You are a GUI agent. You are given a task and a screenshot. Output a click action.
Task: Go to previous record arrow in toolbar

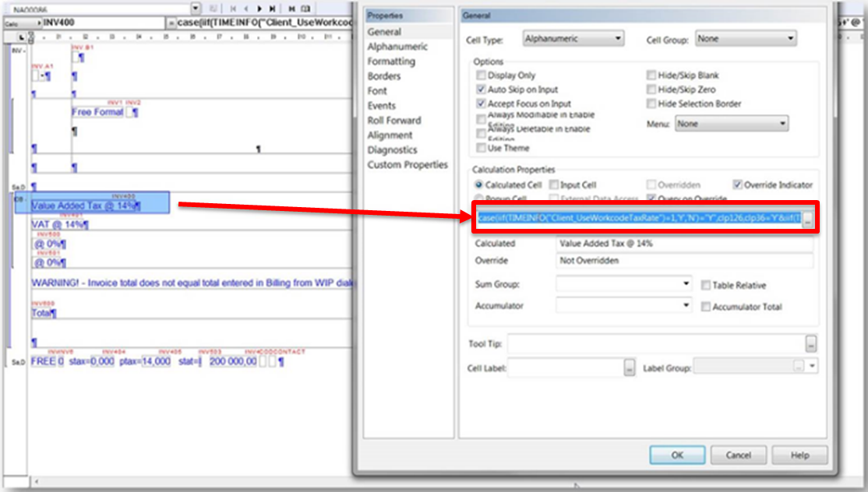(x=245, y=9)
